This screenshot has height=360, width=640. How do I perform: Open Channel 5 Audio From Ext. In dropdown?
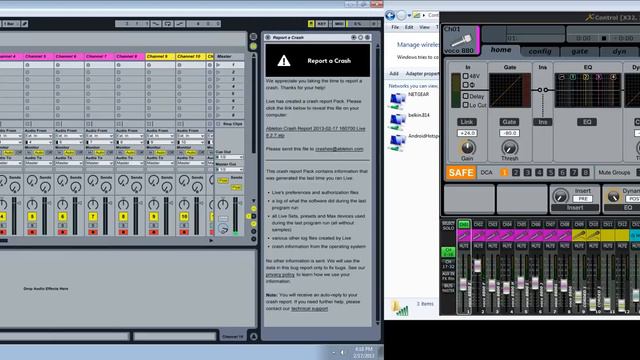(38, 136)
